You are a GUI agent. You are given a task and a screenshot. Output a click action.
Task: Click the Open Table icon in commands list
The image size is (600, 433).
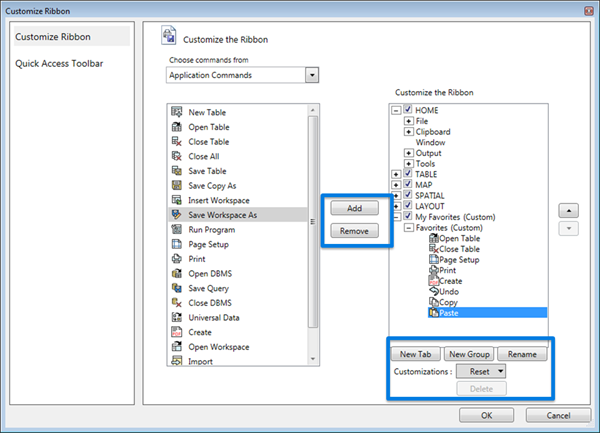click(176, 127)
